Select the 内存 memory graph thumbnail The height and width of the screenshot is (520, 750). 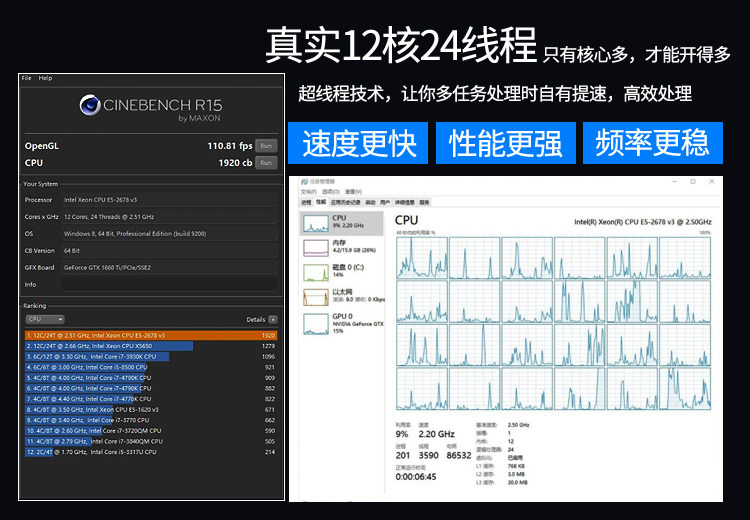(x=316, y=248)
